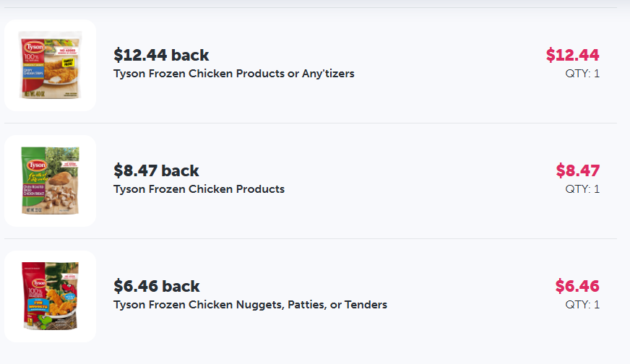Click the Tyson logo on the chicken strips bag

point(34,47)
